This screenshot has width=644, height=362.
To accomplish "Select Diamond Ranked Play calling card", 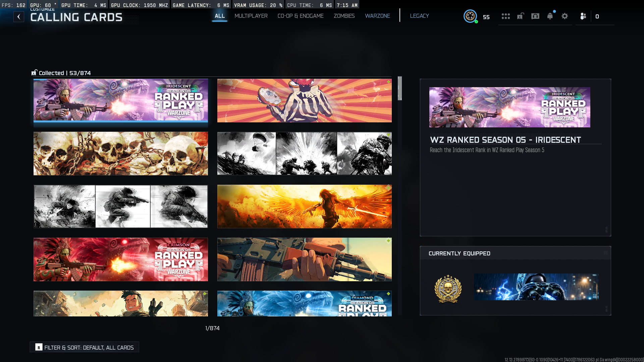I will click(305, 303).
